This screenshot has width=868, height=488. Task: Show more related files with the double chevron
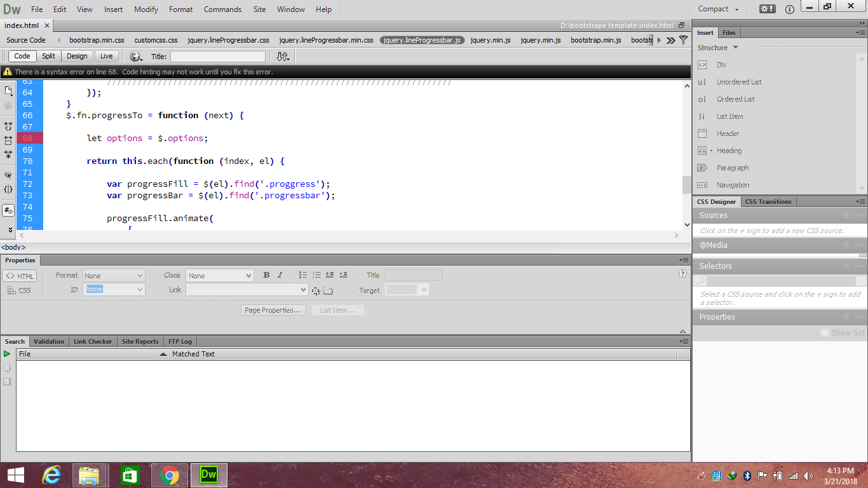coord(670,40)
